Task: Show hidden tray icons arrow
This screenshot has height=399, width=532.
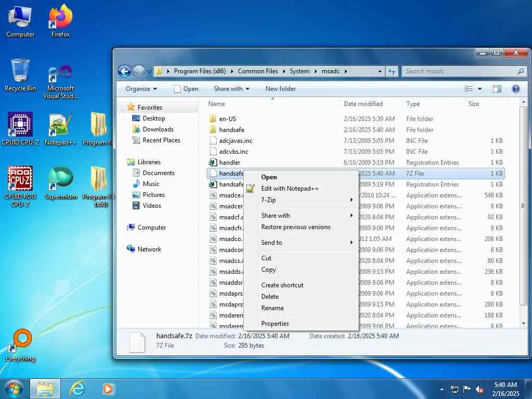Action: coord(442,390)
